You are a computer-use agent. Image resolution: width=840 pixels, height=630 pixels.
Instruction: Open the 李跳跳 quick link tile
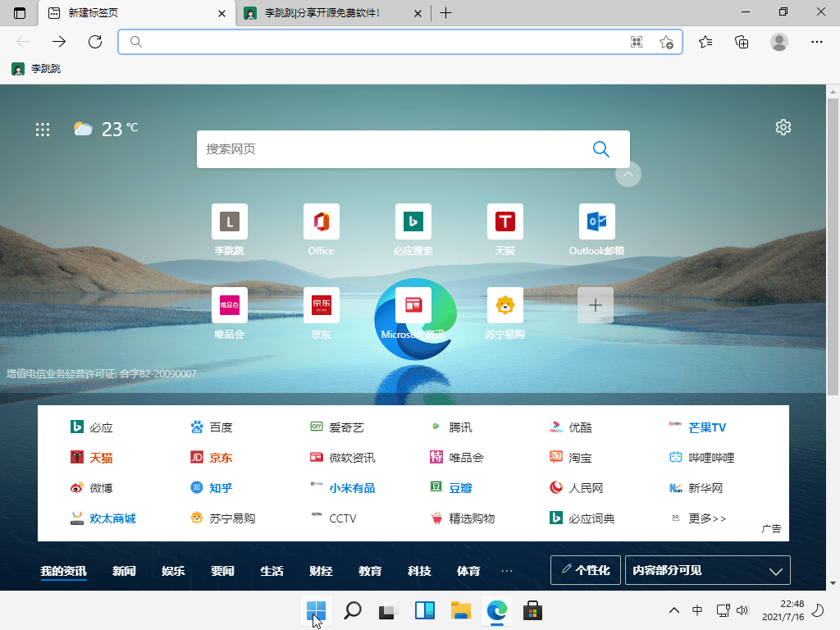pyautogui.click(x=230, y=231)
